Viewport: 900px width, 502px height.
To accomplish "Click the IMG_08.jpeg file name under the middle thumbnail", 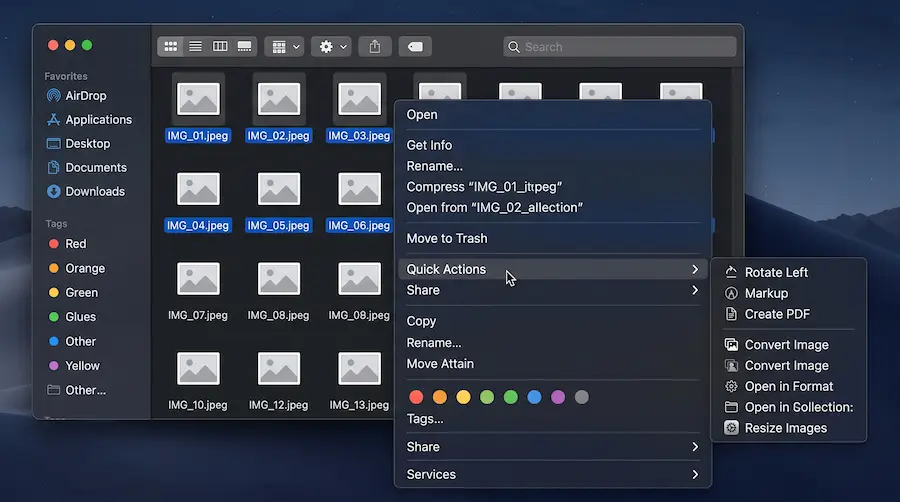I will [x=278, y=315].
